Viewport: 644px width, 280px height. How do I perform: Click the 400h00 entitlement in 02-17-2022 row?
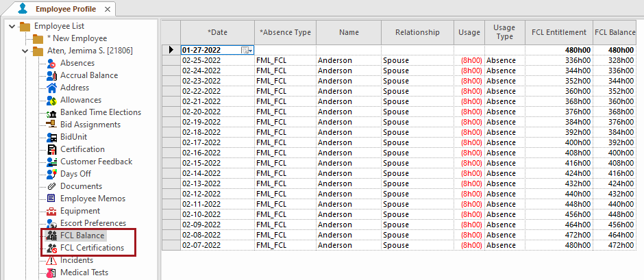pyautogui.click(x=559, y=142)
